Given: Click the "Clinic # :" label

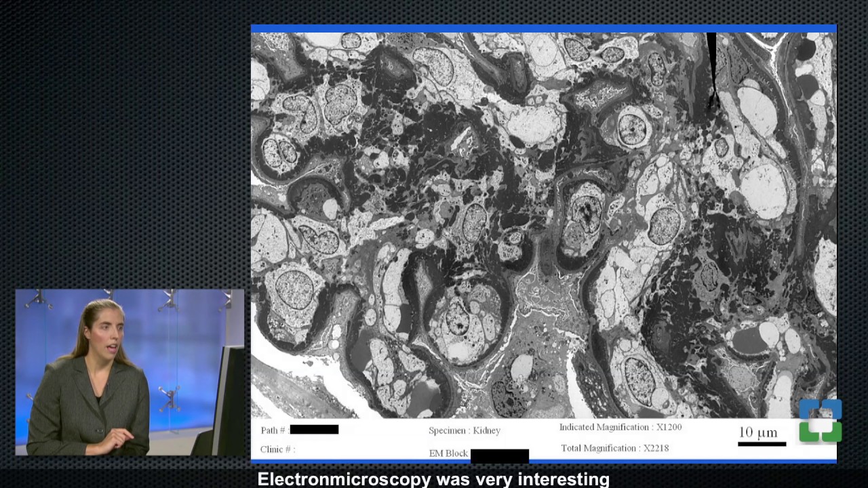Looking at the screenshot, I should [278, 449].
